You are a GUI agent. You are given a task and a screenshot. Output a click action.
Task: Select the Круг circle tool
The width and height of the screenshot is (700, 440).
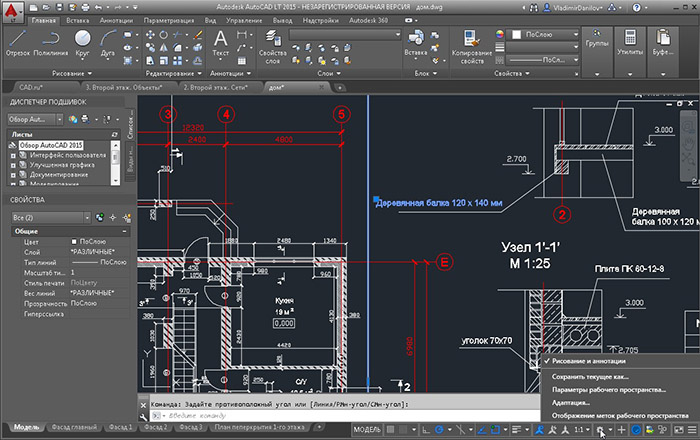click(83, 43)
